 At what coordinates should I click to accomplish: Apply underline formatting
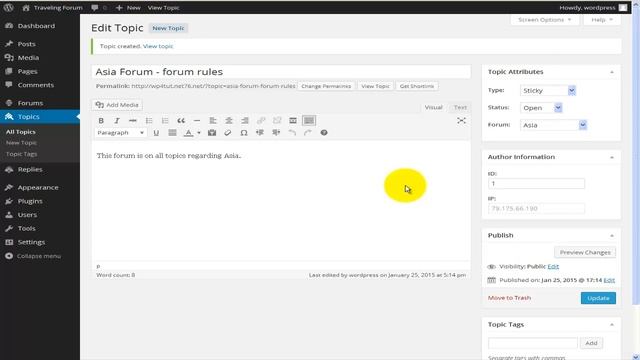point(156,133)
